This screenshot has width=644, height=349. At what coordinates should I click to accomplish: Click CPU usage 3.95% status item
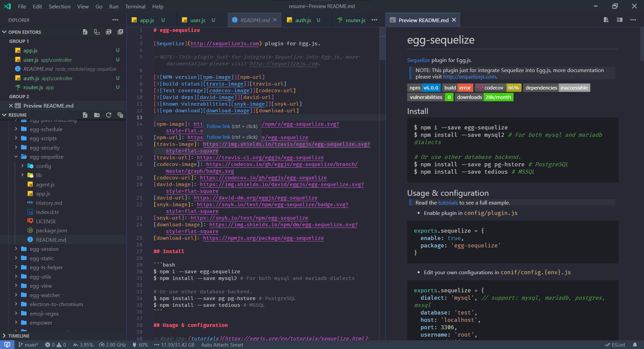[83, 345]
